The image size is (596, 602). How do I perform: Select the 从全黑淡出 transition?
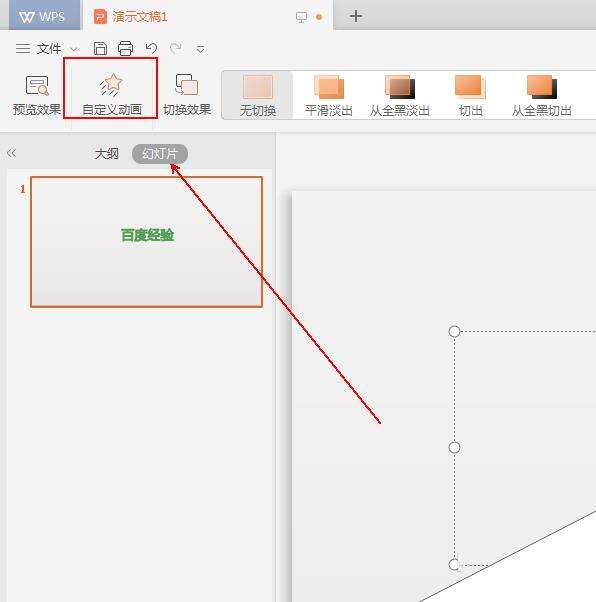(x=400, y=96)
